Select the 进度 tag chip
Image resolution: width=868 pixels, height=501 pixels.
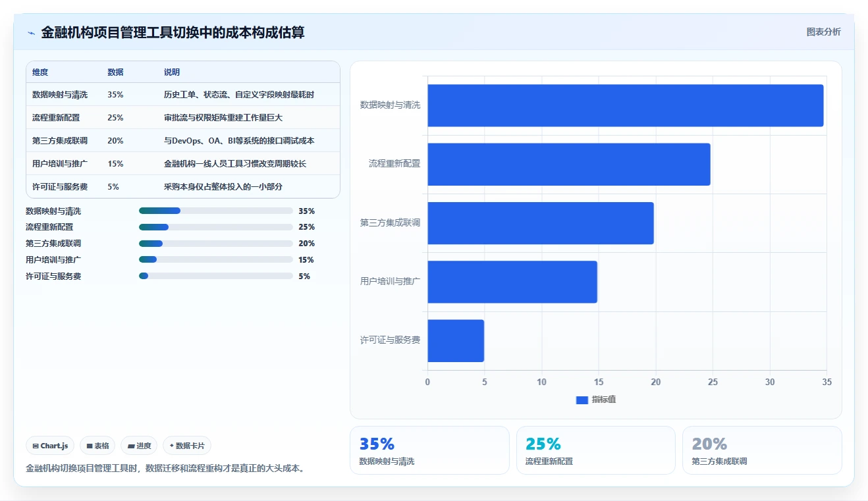(x=139, y=446)
